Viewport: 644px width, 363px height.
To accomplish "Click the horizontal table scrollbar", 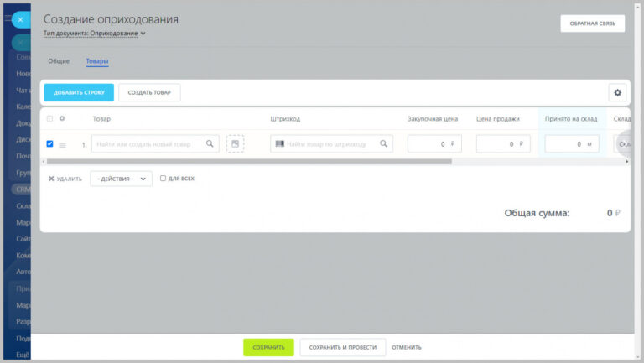I will click(x=249, y=162).
